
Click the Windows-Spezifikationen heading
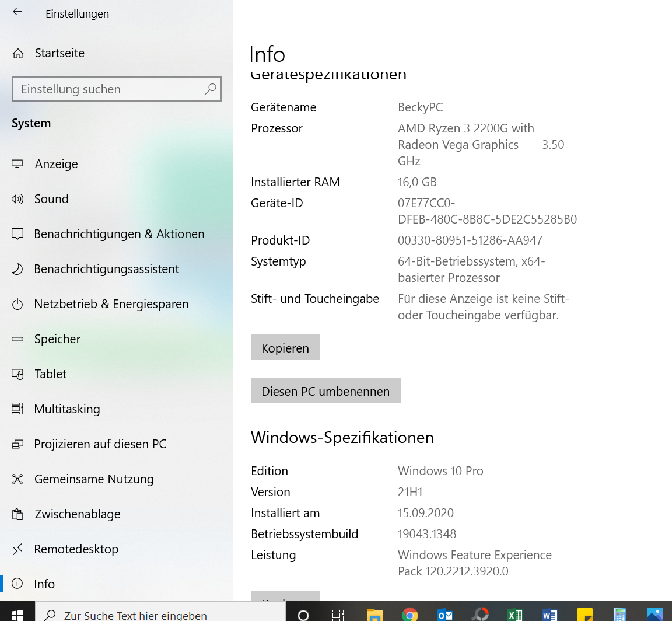342,438
